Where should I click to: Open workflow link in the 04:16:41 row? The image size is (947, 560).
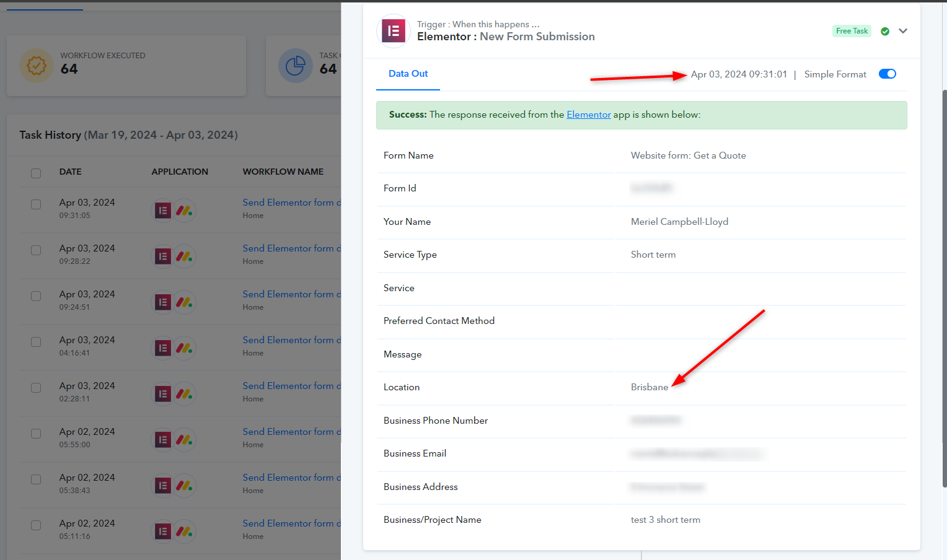[x=292, y=340]
